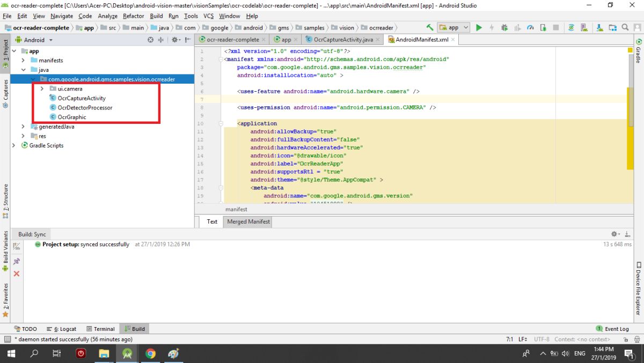Click the red X icon in Build panel
The image size is (644, 363).
16,273
